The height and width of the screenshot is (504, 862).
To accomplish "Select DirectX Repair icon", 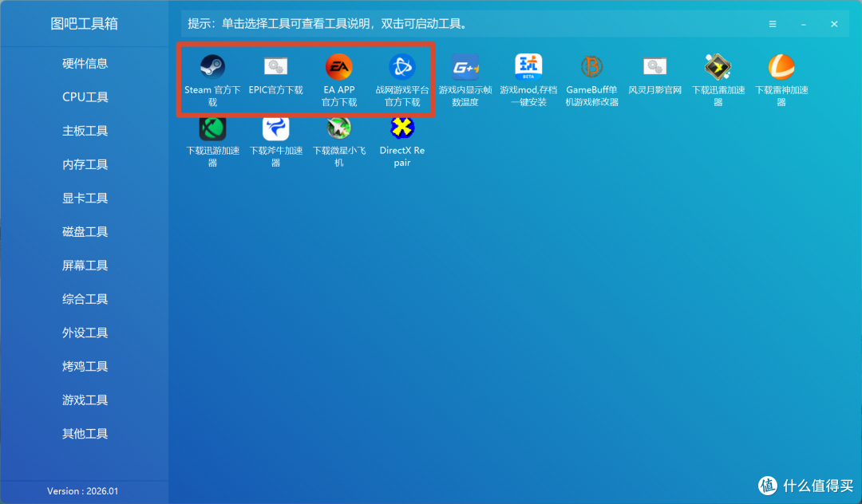I will tap(401, 128).
